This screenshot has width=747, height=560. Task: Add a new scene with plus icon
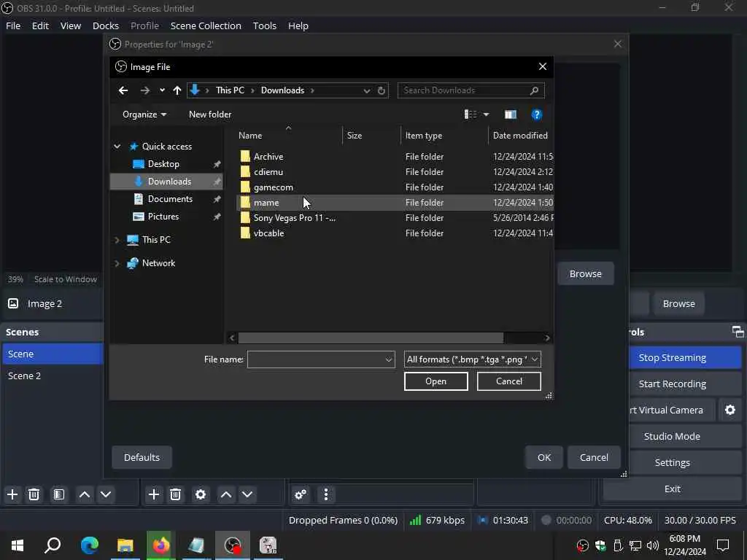click(12, 494)
